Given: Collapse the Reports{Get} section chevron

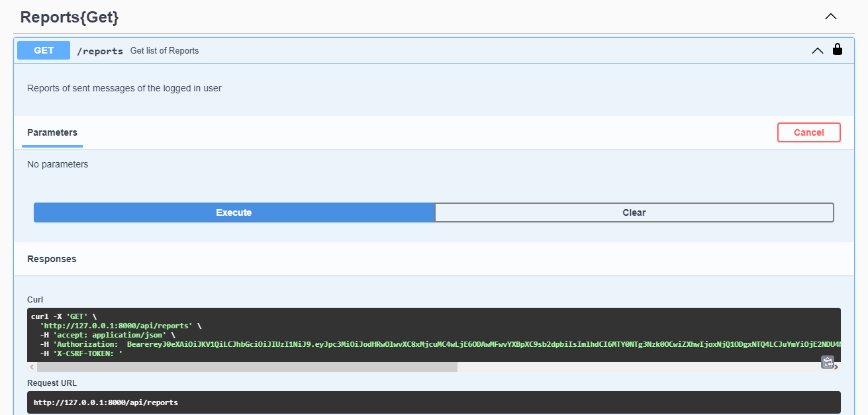Looking at the screenshot, I should tap(830, 16).
